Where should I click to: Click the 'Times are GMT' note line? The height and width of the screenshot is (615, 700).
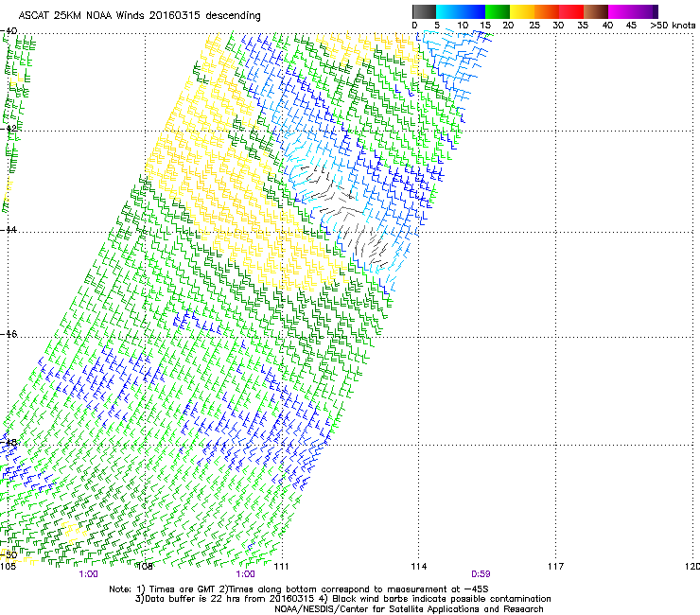pos(299,589)
